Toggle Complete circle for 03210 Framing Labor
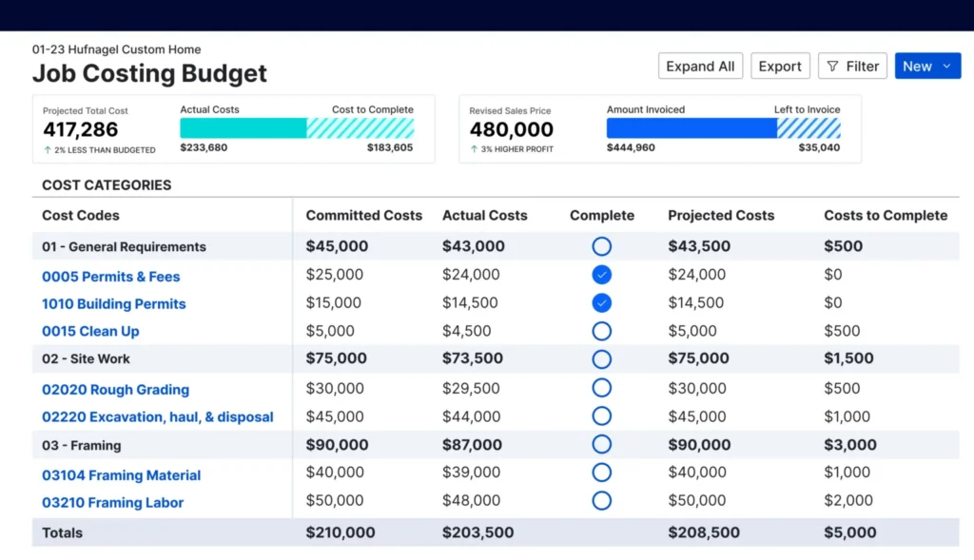Viewport: 974px width, 560px height. click(x=601, y=501)
